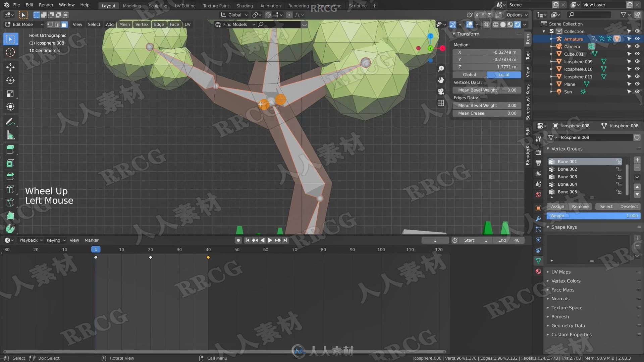Select Local transform orientation toggle
This screenshot has width=644, height=362.
[x=504, y=75]
